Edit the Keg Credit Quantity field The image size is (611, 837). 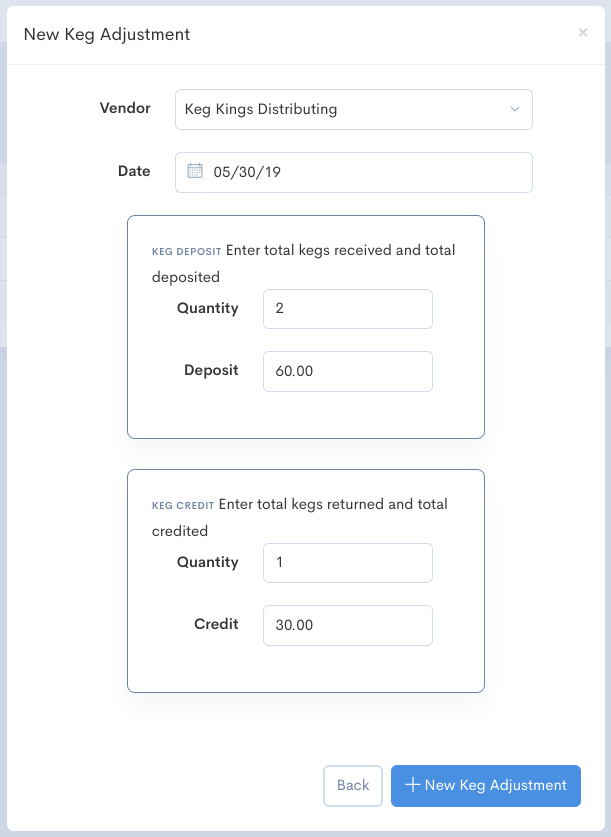347,563
